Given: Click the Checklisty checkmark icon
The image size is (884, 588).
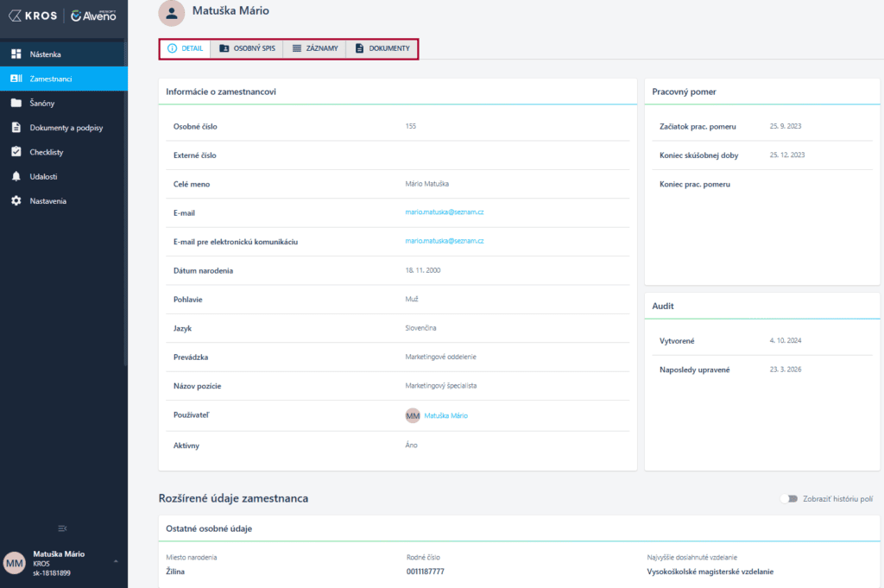Looking at the screenshot, I should pyautogui.click(x=16, y=152).
